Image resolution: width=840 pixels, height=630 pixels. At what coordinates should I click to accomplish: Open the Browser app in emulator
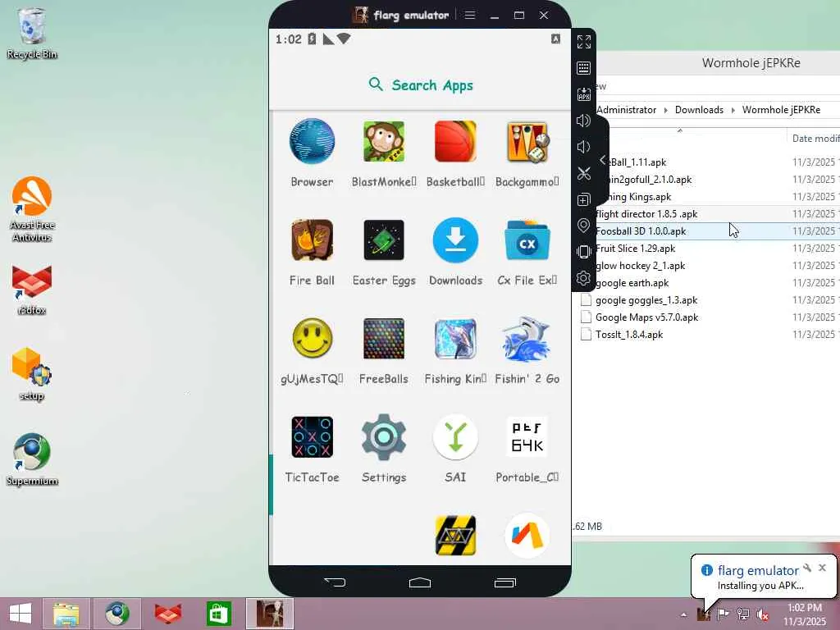[312, 141]
